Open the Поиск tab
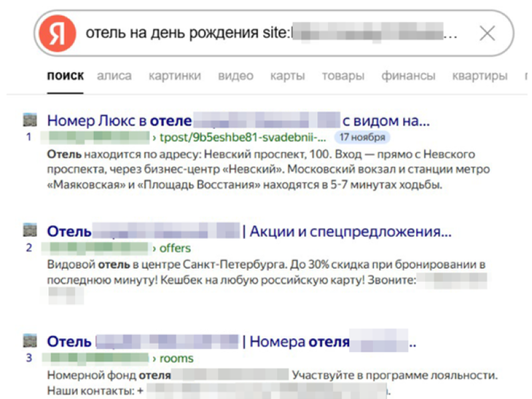This screenshot has height=399, width=532. coord(65,76)
